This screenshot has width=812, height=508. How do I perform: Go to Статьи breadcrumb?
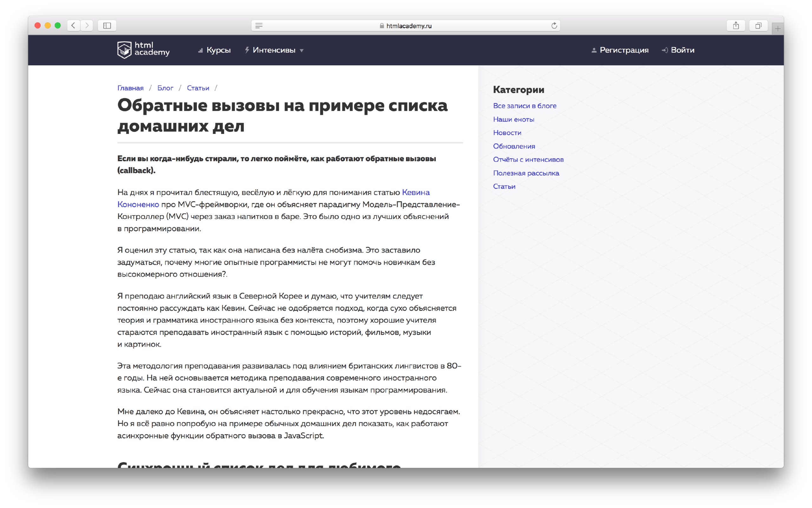(x=198, y=88)
